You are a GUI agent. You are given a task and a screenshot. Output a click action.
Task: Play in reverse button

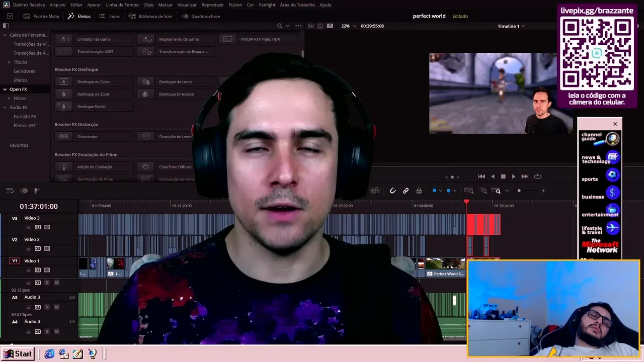(493, 176)
